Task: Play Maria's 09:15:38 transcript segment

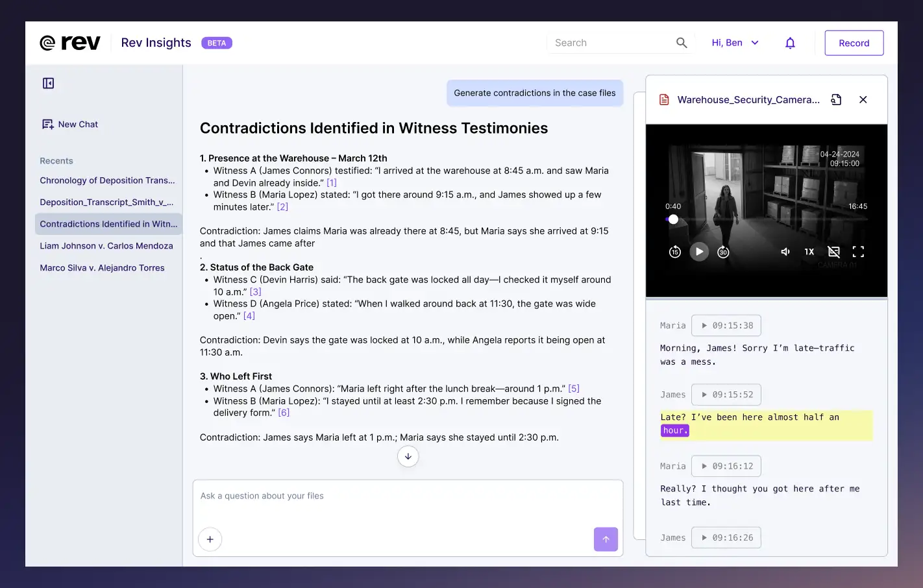Action: tap(726, 325)
